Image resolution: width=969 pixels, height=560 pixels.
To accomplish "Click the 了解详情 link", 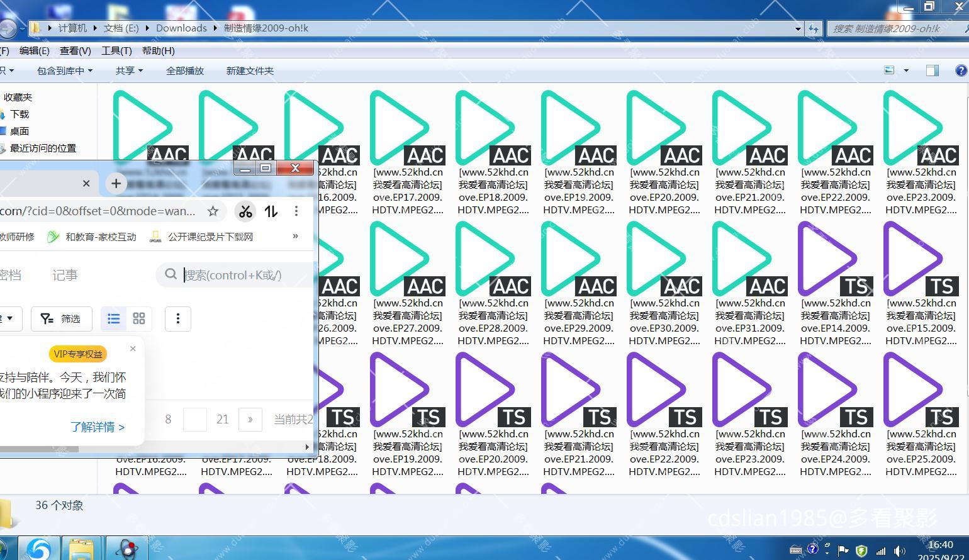I will [x=98, y=427].
